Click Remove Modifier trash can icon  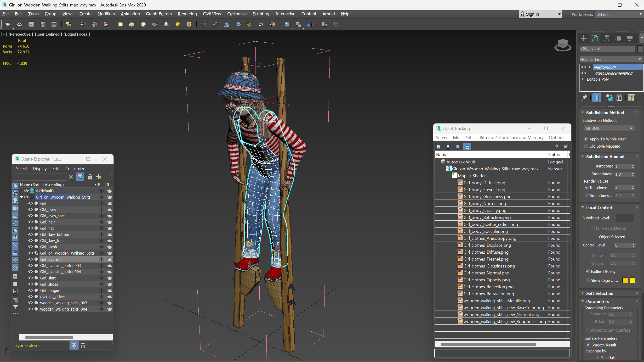tap(619, 98)
